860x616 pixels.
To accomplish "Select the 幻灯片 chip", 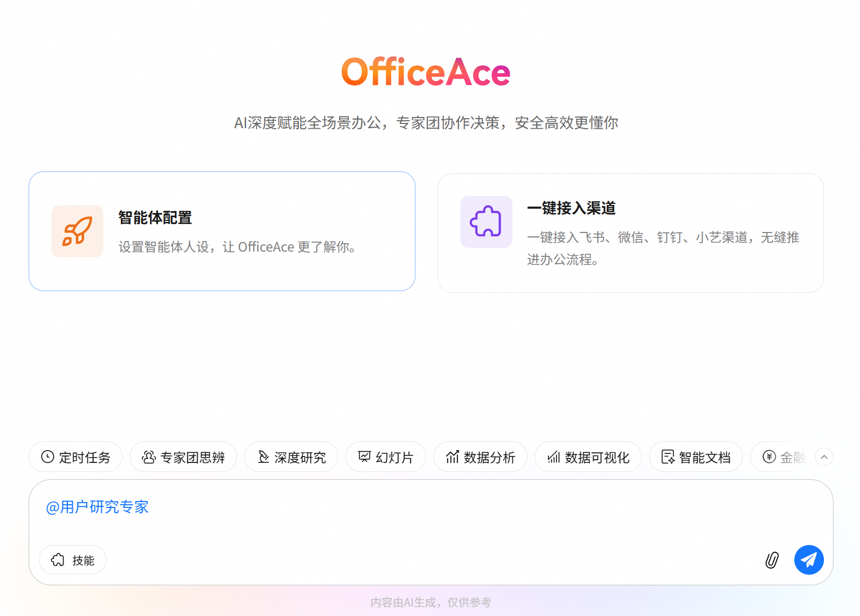I will coord(386,457).
